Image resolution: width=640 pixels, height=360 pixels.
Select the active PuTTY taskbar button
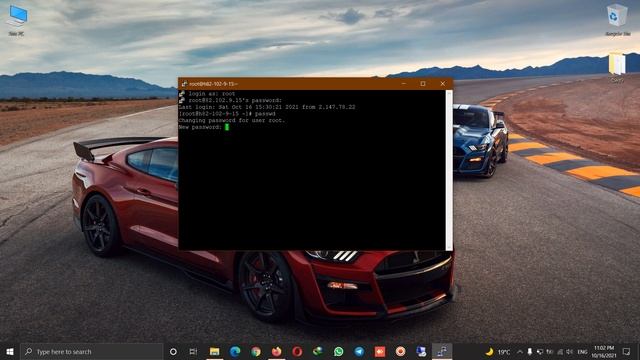[x=442, y=351]
